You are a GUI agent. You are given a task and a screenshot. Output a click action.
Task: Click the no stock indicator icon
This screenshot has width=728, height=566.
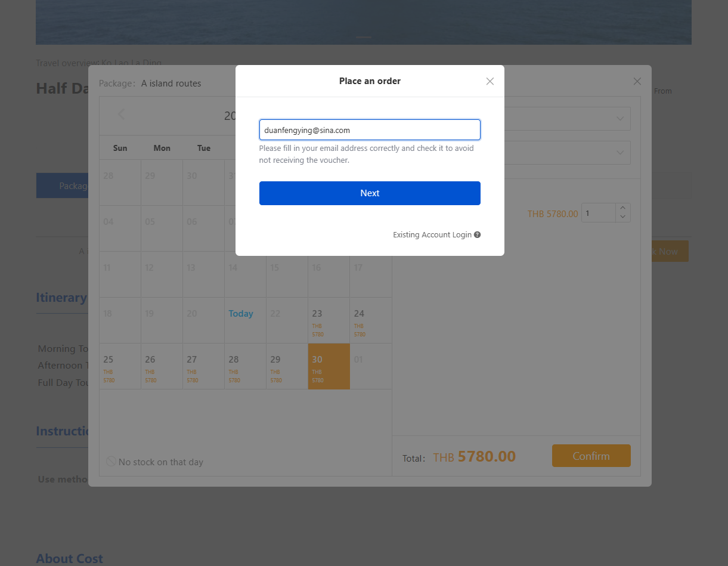(111, 462)
